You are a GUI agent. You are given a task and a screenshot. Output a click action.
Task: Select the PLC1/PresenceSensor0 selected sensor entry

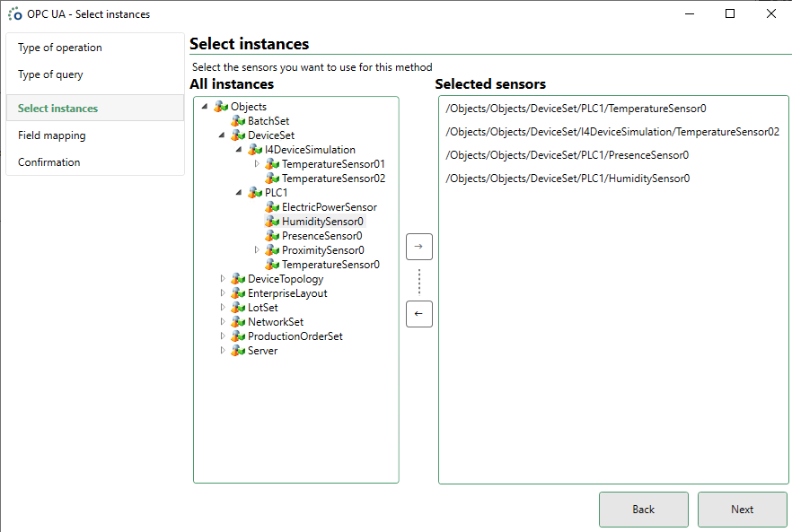point(567,155)
